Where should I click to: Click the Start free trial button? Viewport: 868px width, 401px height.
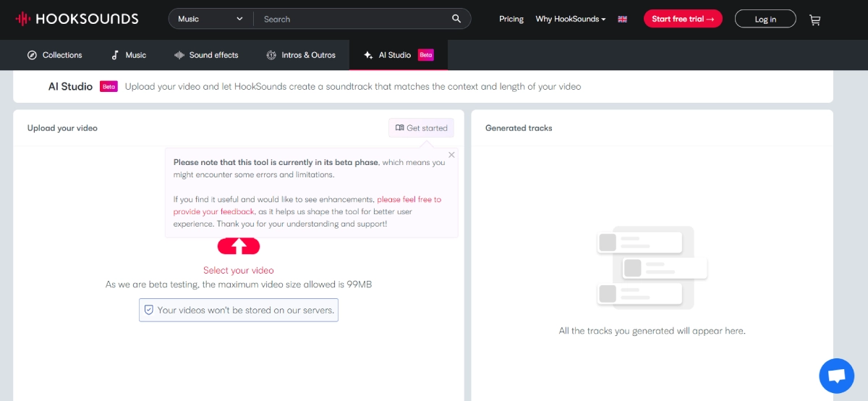pos(683,19)
